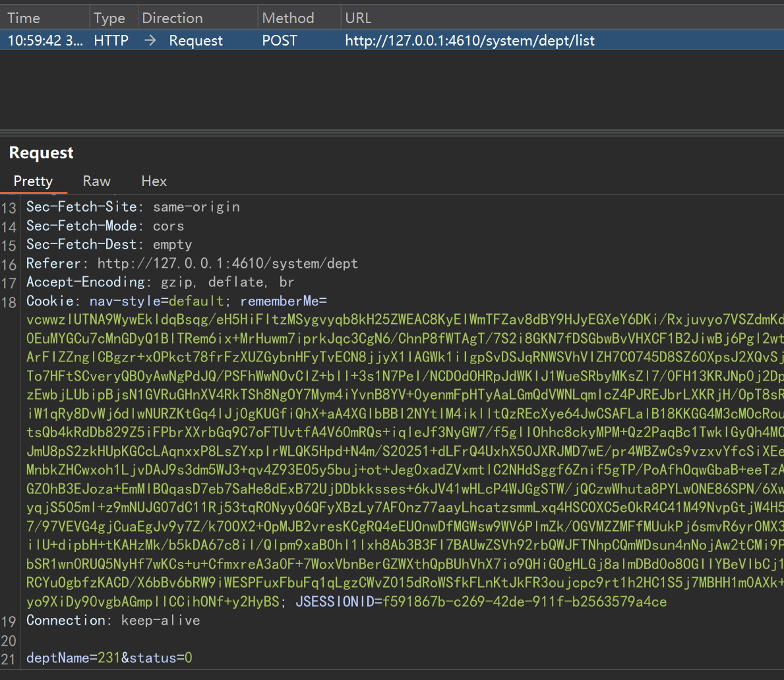784x680 pixels.
Task: Click the Connection: keep-alive line
Action: (x=113, y=621)
